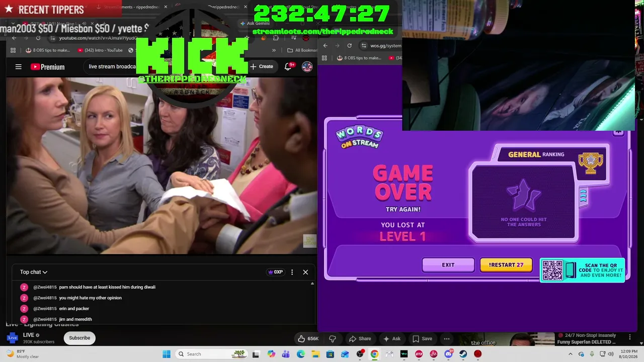Click the Words on Stream logo
Screen dimensions: 644x362
(359, 137)
